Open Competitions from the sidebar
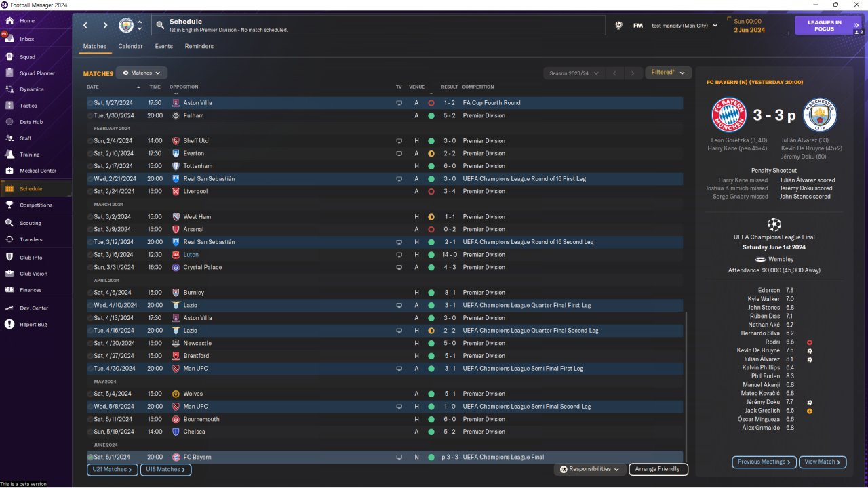 tap(36, 205)
